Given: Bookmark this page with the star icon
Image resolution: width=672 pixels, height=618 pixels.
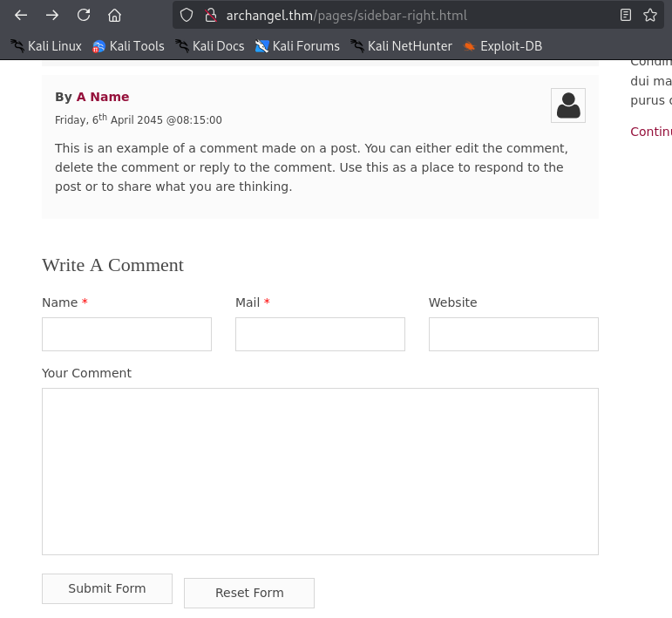Looking at the screenshot, I should point(649,16).
